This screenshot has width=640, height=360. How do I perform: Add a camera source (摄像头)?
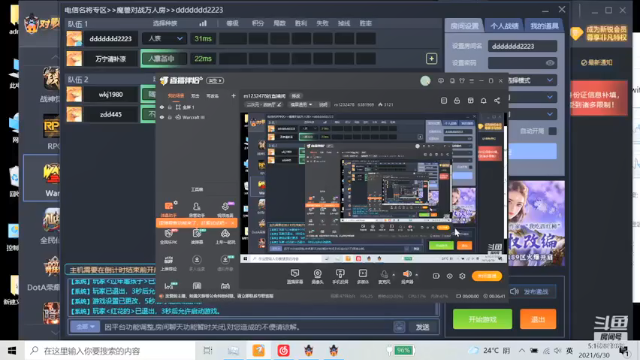(x=317, y=276)
